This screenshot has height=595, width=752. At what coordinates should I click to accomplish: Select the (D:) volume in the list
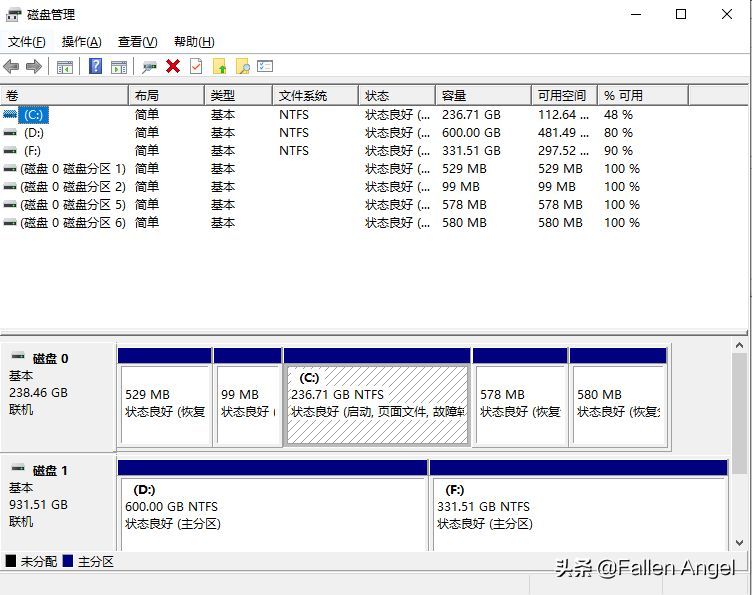click(34, 133)
